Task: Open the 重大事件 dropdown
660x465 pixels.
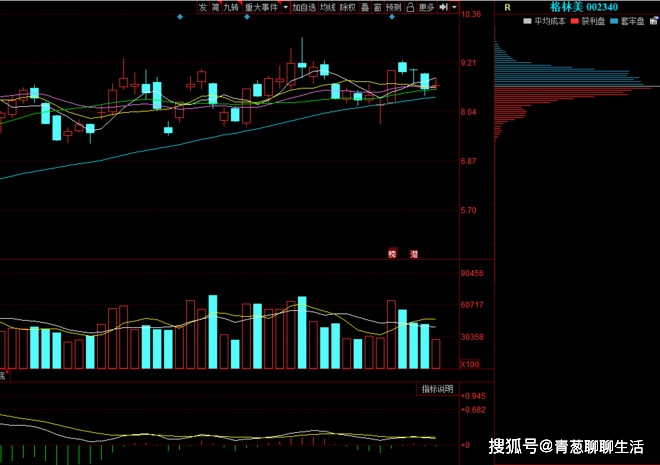Action: tap(261, 7)
